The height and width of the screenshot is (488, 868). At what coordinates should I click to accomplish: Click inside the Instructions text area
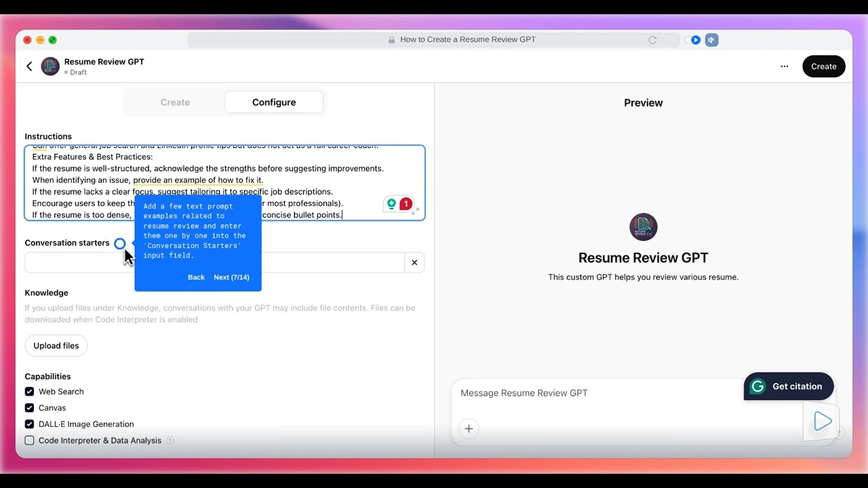[x=225, y=183]
